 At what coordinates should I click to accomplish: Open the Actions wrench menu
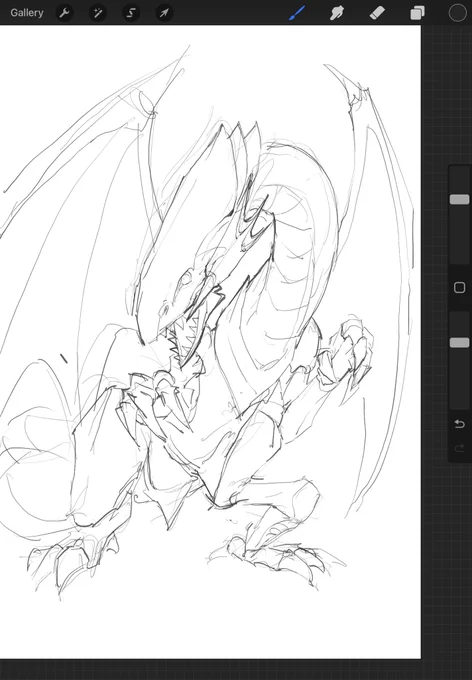[x=65, y=13]
